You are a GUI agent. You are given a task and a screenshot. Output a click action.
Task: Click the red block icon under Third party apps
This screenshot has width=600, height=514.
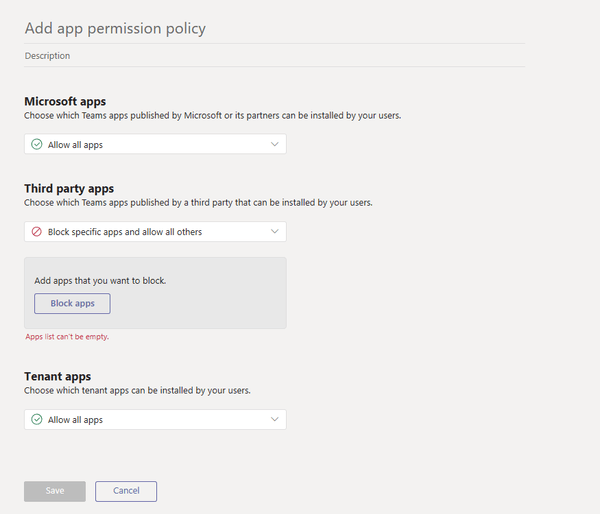pyautogui.click(x=37, y=232)
